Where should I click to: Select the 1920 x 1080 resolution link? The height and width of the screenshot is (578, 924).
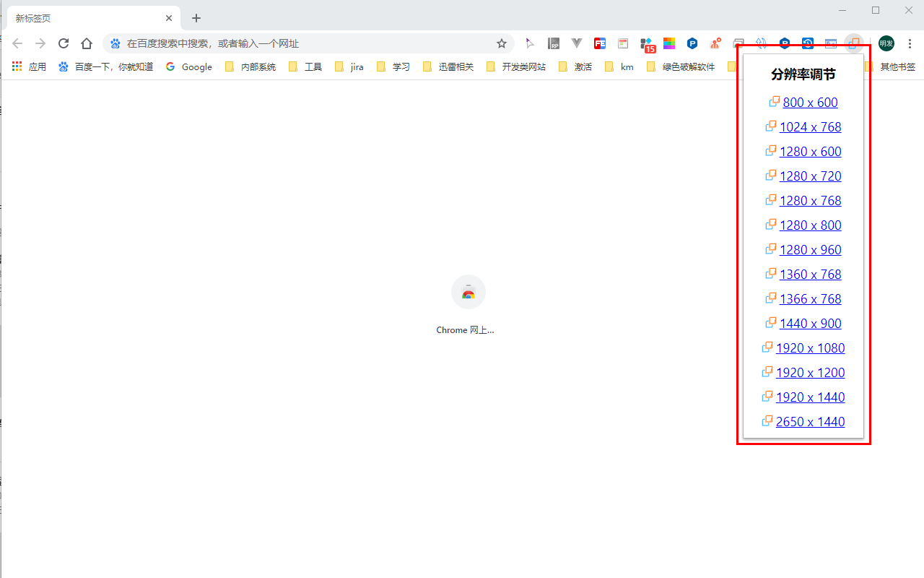pos(810,348)
